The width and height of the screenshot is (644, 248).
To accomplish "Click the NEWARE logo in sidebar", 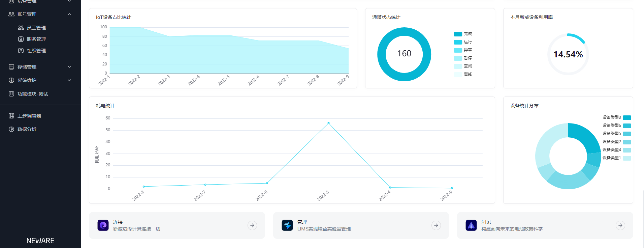I will point(40,241).
